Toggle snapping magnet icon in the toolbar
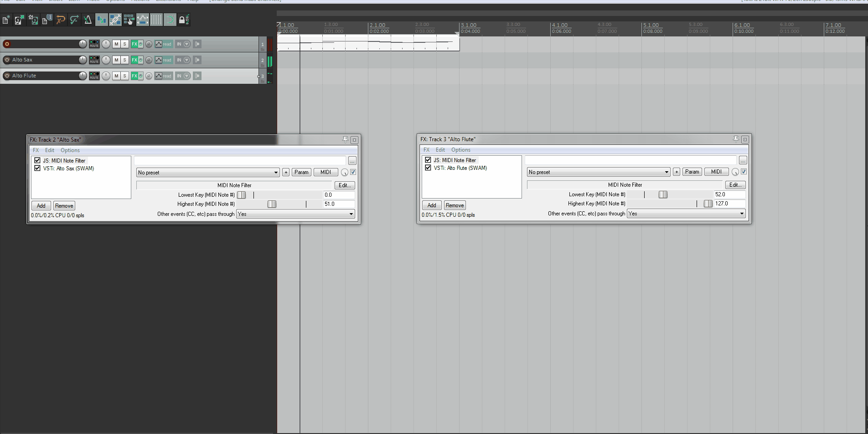Screen dimensions: 868x434 170,20
